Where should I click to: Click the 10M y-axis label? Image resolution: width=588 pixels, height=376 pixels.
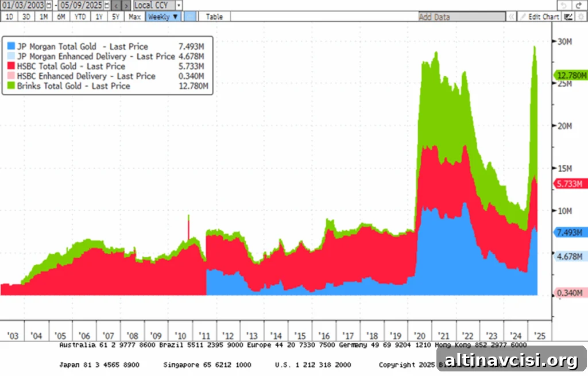click(x=565, y=211)
